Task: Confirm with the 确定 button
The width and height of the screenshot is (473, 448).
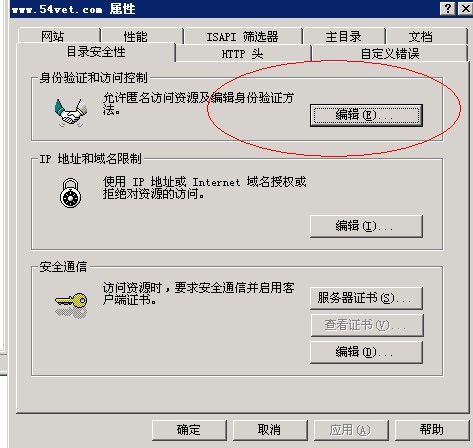Action: (x=189, y=430)
